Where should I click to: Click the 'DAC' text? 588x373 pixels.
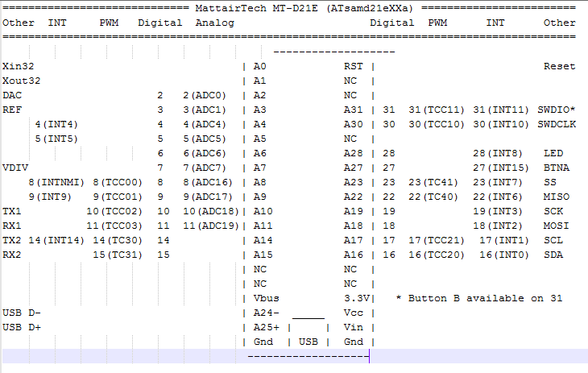12,95
